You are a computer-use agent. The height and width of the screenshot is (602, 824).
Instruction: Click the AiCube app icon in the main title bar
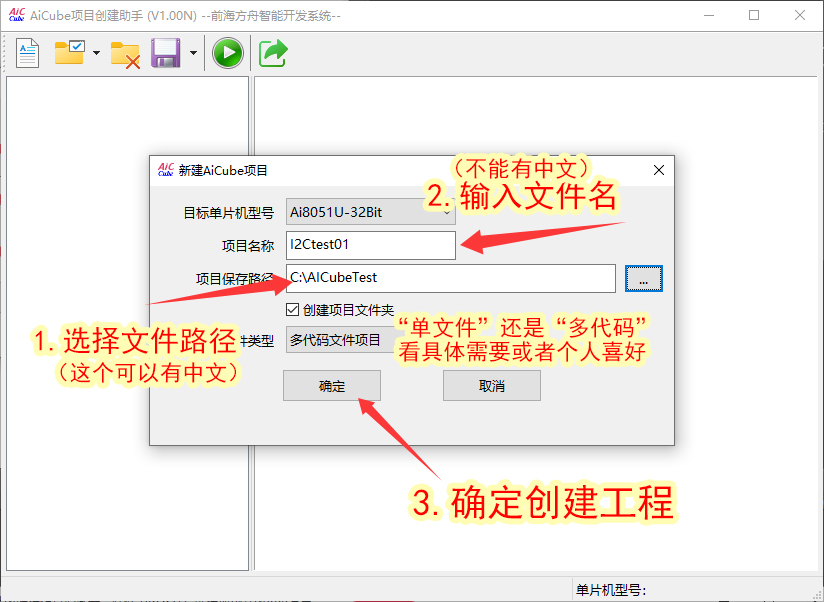tap(17, 15)
